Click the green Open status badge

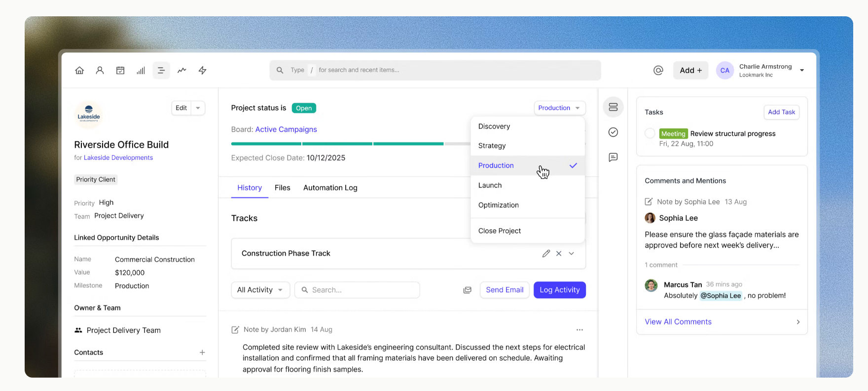coord(304,108)
